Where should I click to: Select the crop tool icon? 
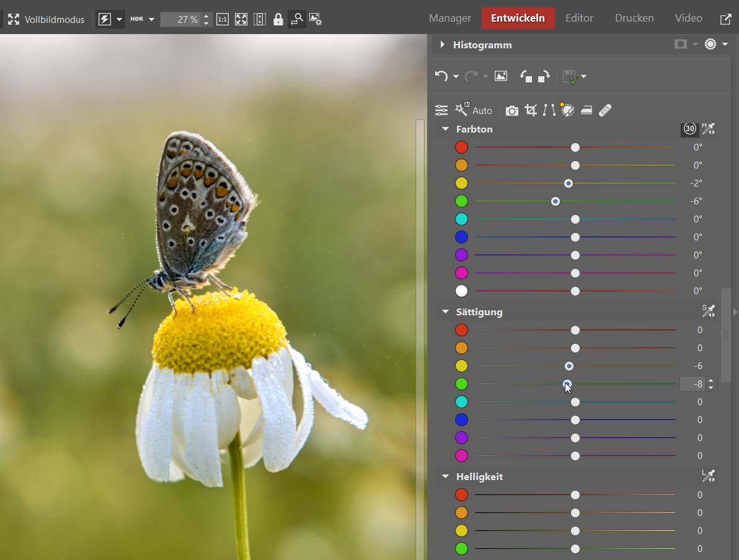click(531, 110)
